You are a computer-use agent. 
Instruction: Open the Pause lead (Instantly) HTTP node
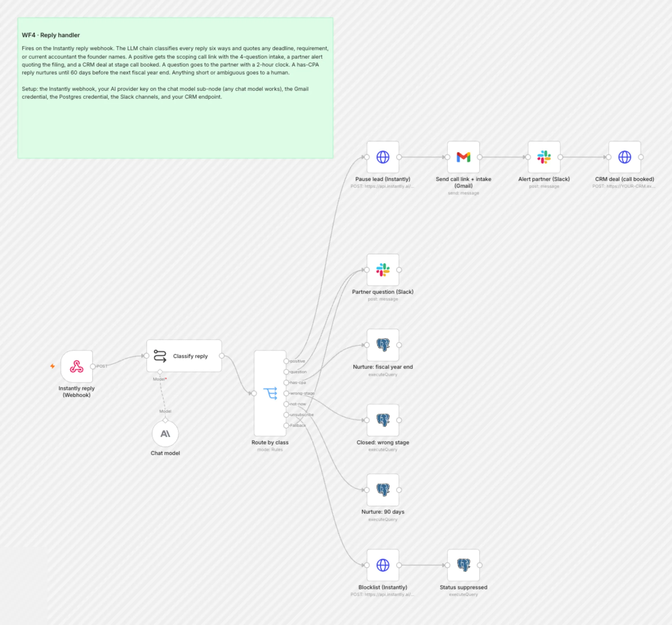[x=383, y=157]
